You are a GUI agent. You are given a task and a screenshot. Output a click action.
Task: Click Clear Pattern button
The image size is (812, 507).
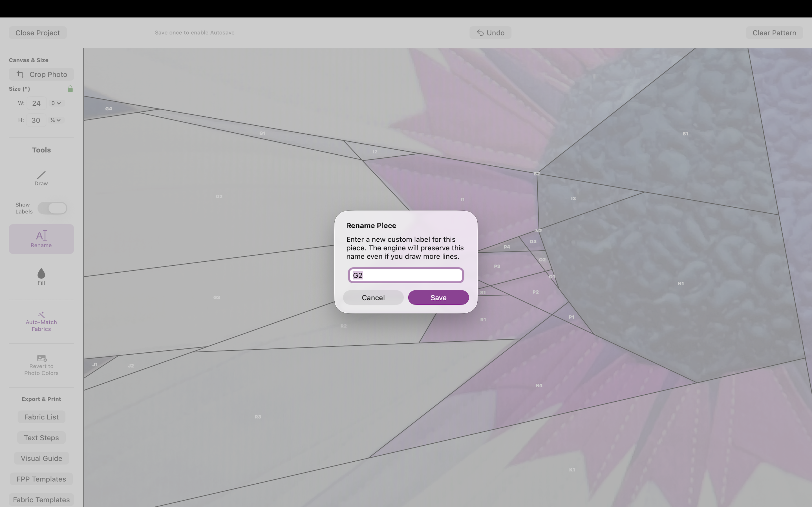click(x=774, y=33)
